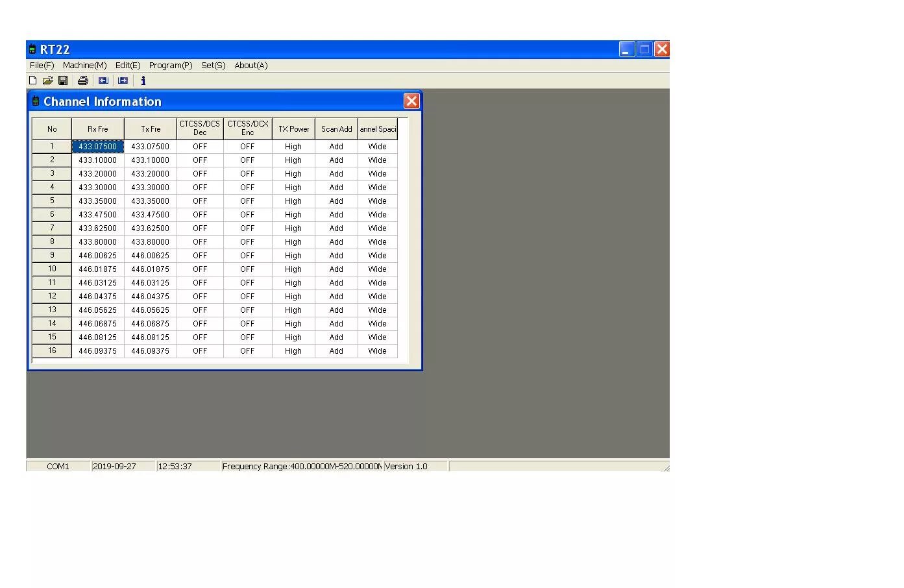904x588 pixels.
Task: Select Rx frequency 446.00625 in channel 9
Action: (x=98, y=256)
